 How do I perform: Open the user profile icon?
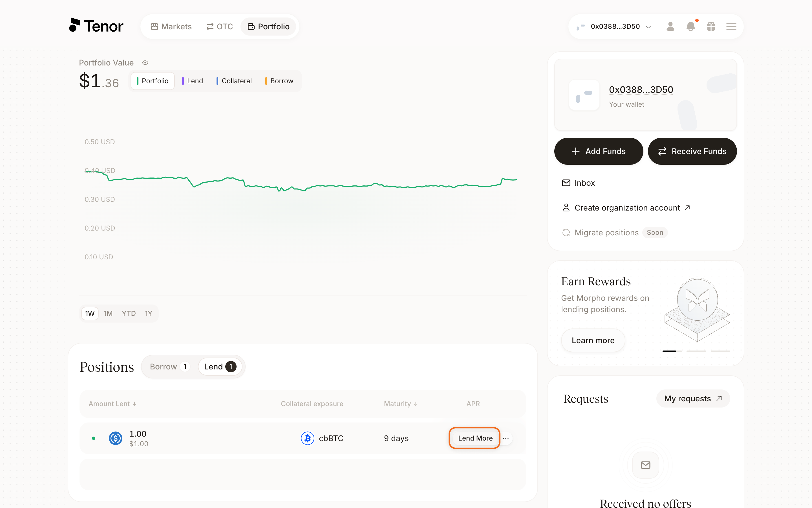(x=670, y=27)
